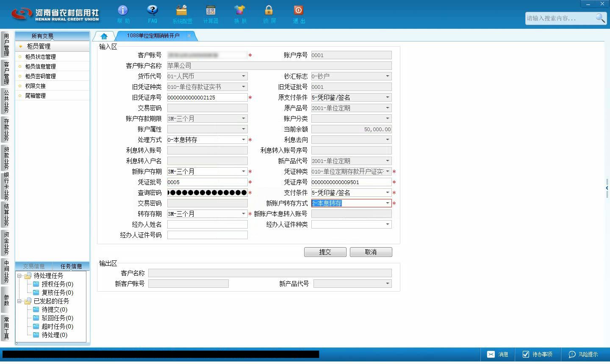This screenshot has width=610, height=364.
Task: Collapse the 待处理任务 tree node
Action: [19, 276]
